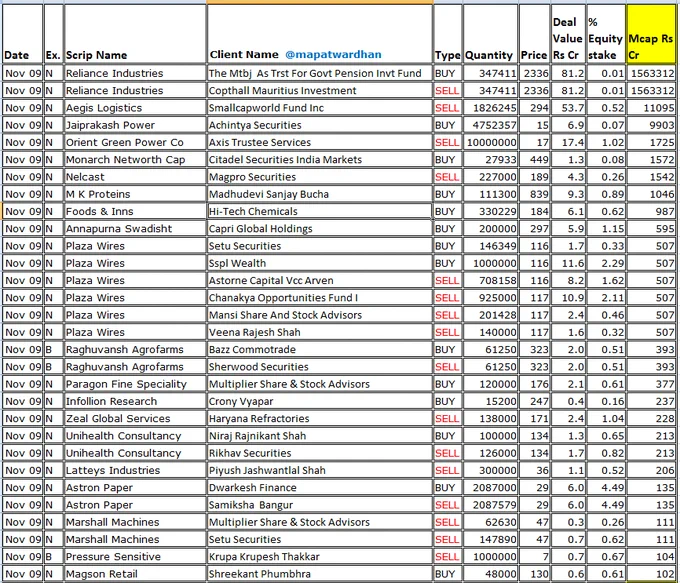Select the Aegis Logistics cell

(135, 108)
